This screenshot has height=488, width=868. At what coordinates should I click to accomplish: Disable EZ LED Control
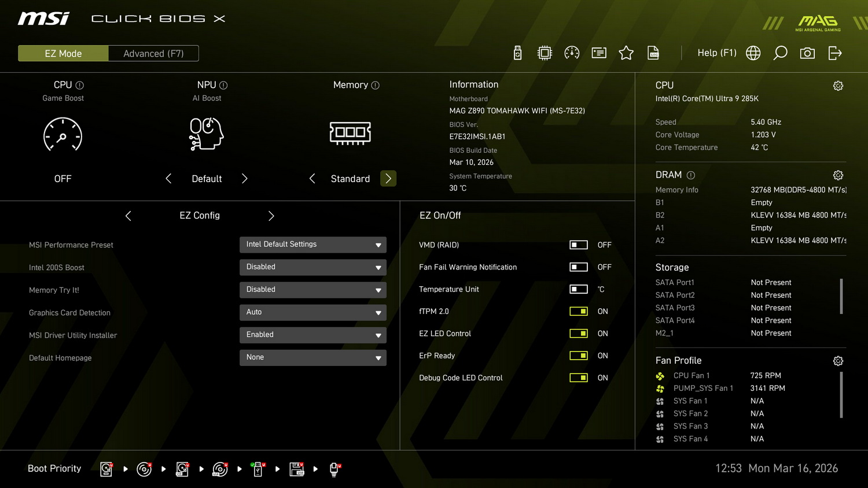[578, 333]
